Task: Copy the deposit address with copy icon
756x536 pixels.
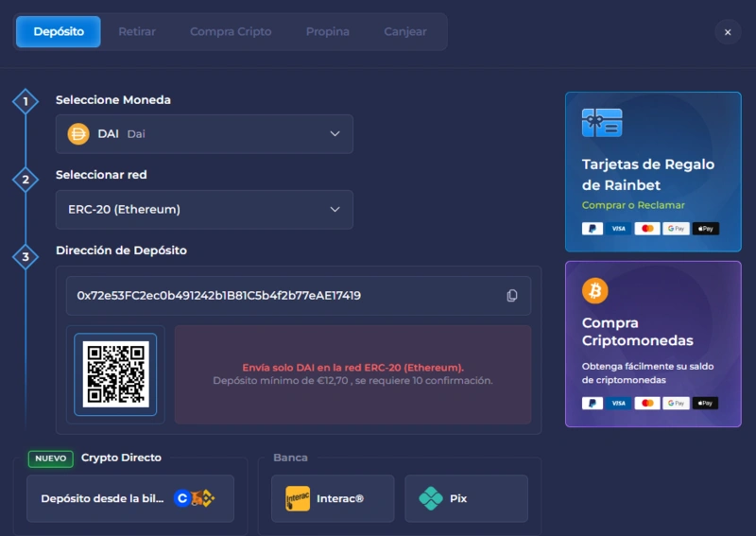Action: [x=512, y=296]
